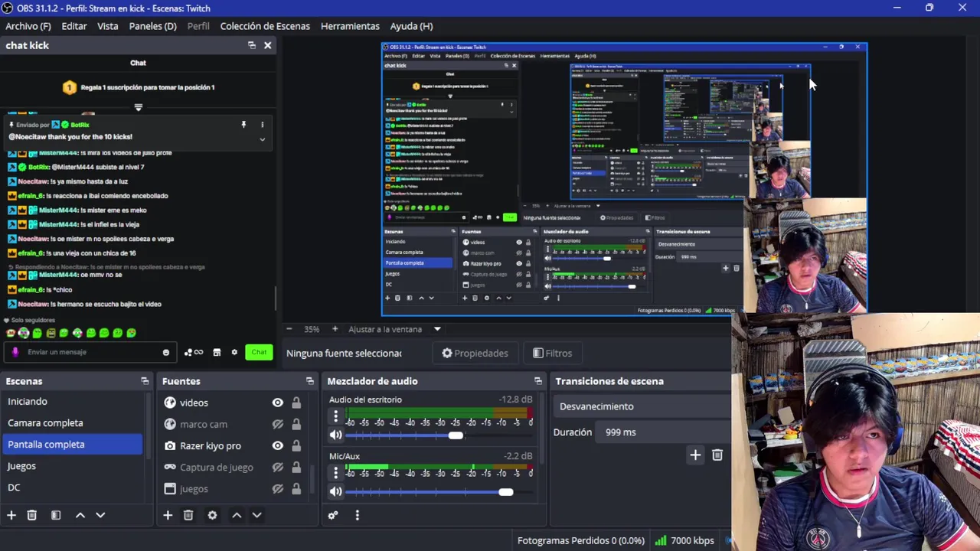Open source Propiedades
Viewport: 980px width, 551px height.
[x=475, y=353]
